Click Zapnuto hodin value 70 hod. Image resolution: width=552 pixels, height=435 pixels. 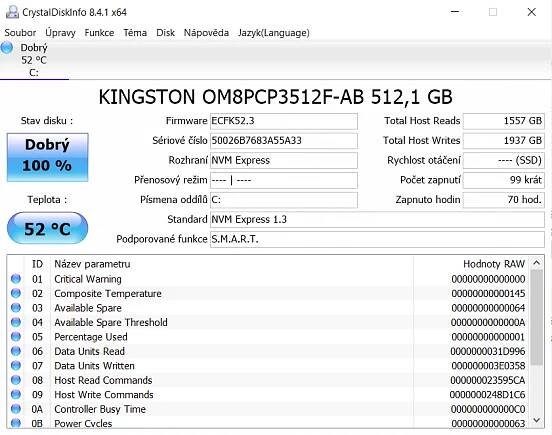[504, 200]
